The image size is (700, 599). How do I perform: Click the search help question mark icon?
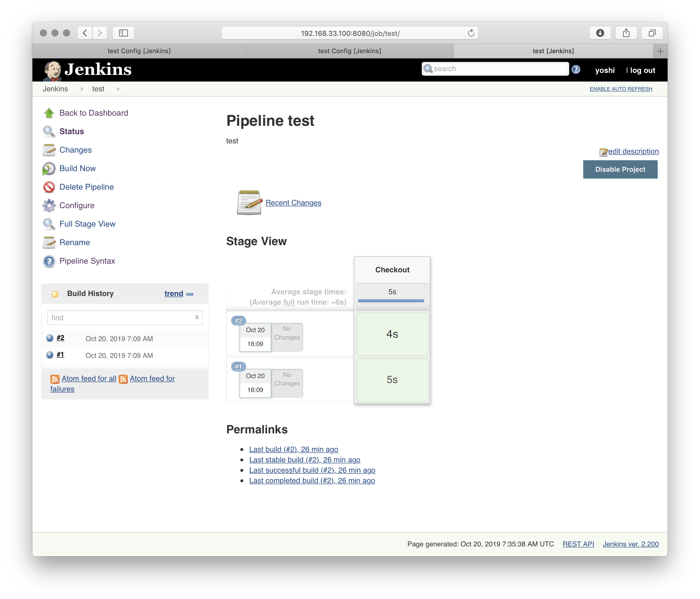pyautogui.click(x=576, y=70)
